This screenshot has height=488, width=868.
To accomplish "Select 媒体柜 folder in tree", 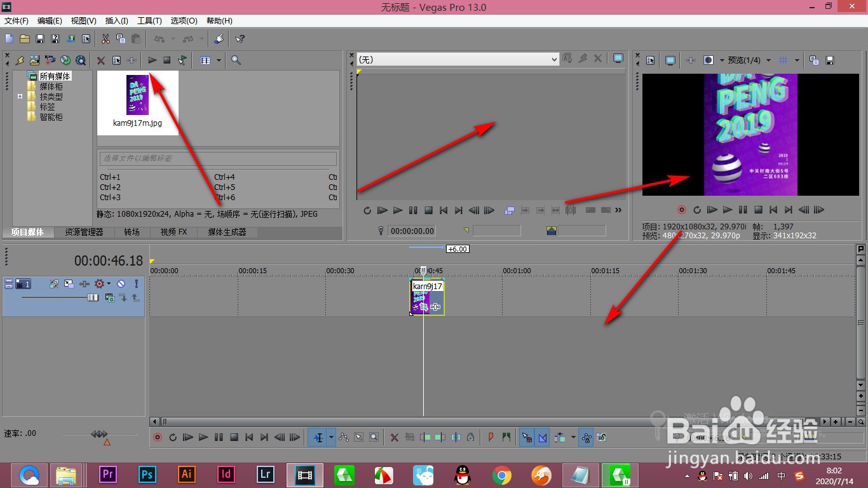I will click(x=51, y=86).
